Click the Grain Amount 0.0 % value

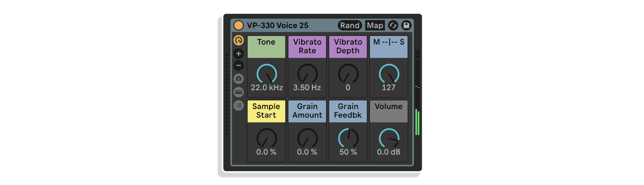(x=307, y=152)
